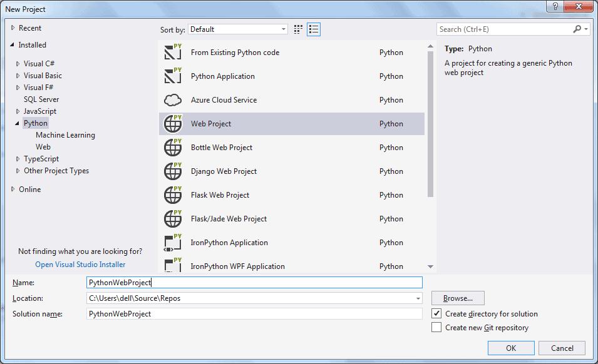598x364 pixels.
Task: Select From Existing Python code template name
Action: 235,53
